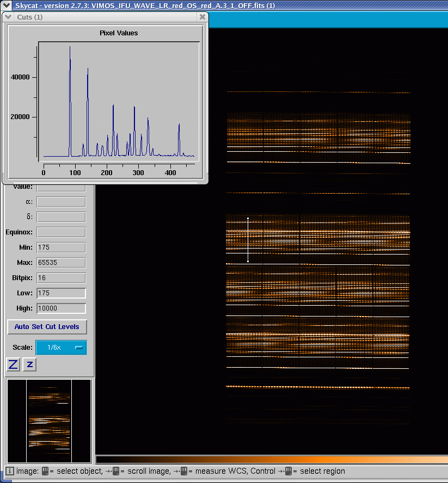This screenshot has height=483, width=448.
Task: Open the Cuts window menu arrow
Action: tap(8, 17)
